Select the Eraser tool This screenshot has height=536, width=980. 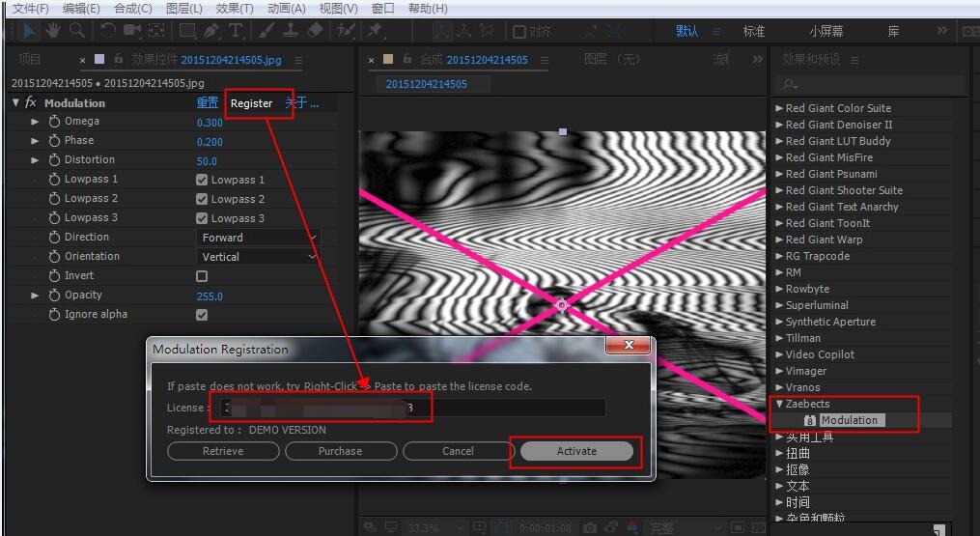pos(314,32)
